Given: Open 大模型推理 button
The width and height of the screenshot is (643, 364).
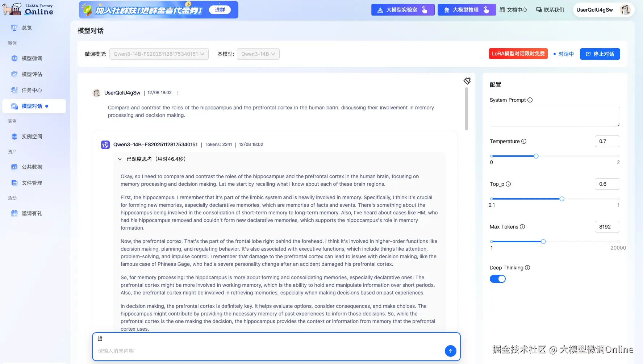Looking at the screenshot, I should (x=467, y=10).
